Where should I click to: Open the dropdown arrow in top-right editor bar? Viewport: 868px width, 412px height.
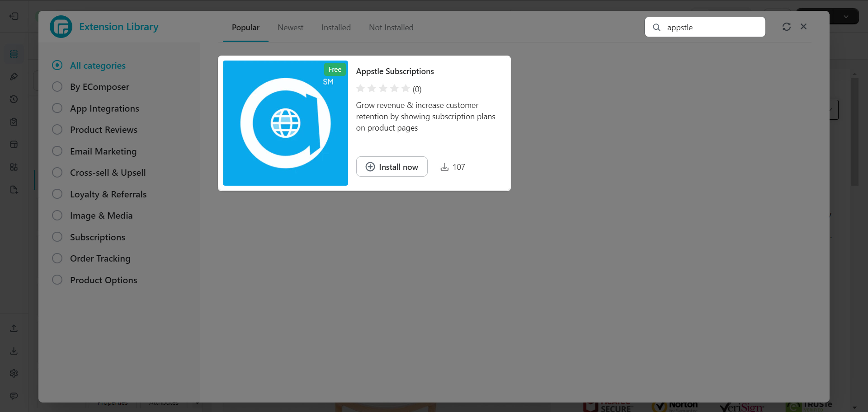click(x=846, y=17)
